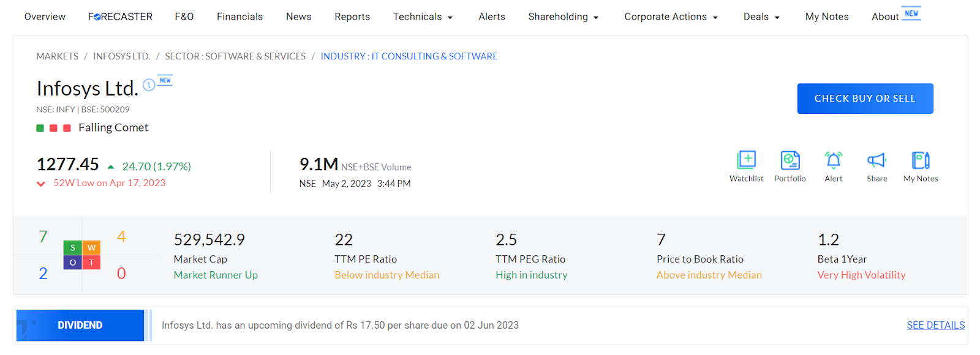Click Beta 1Year label
The width and height of the screenshot is (980, 355).
pyautogui.click(x=842, y=260)
